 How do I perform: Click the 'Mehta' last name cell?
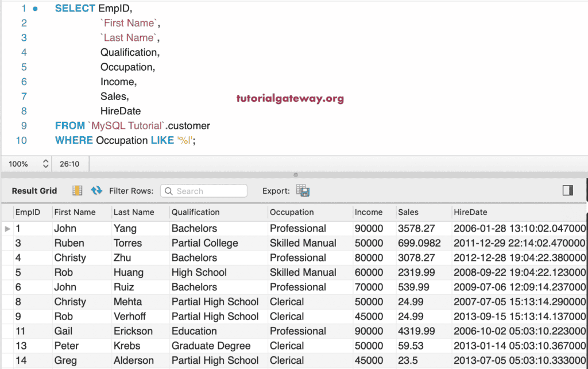point(128,301)
